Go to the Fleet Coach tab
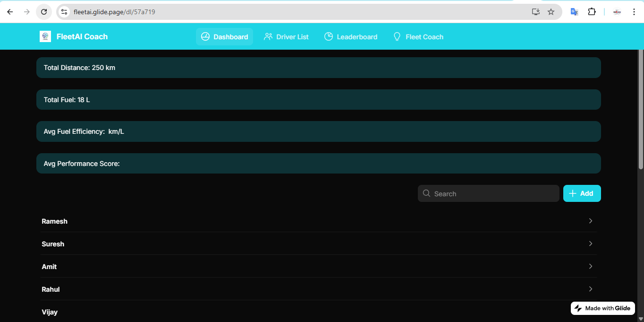644x322 pixels. tap(418, 36)
